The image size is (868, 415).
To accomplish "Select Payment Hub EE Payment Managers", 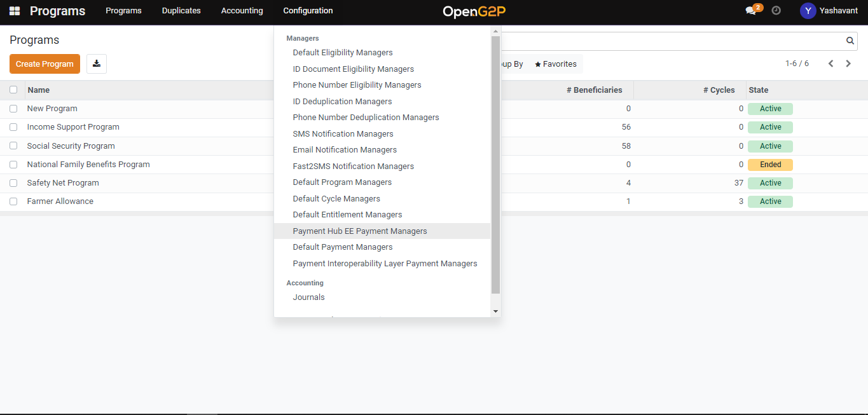I will 360,231.
